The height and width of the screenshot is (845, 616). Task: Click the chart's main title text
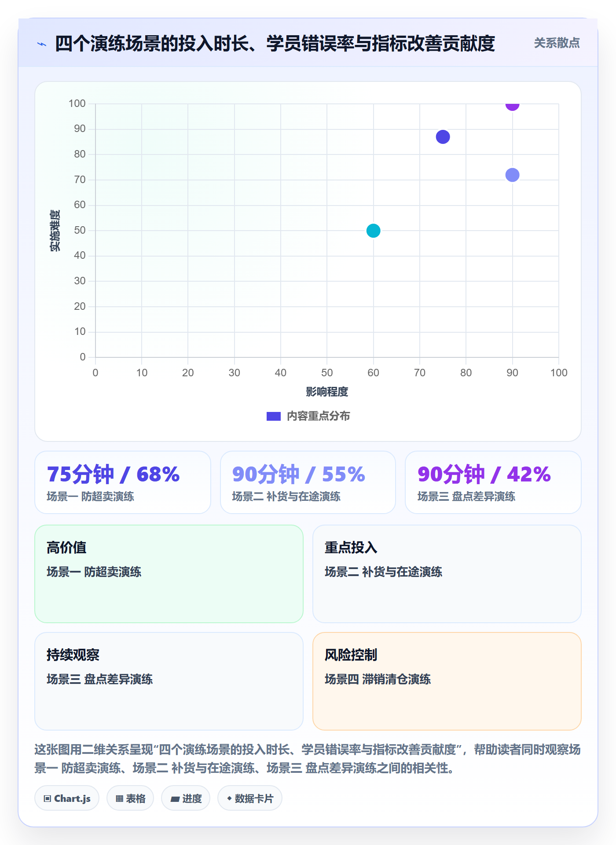275,44
